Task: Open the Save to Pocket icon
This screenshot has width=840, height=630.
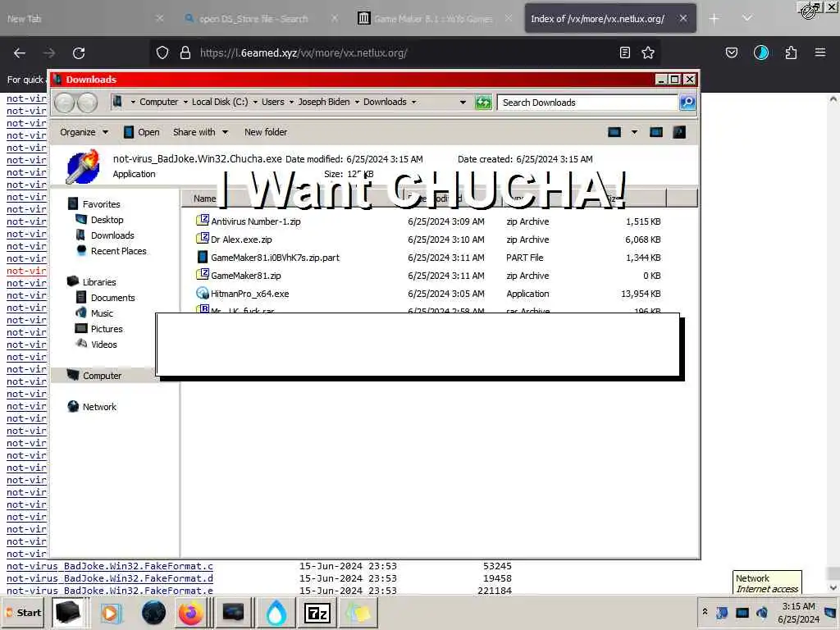Action: [x=731, y=52]
